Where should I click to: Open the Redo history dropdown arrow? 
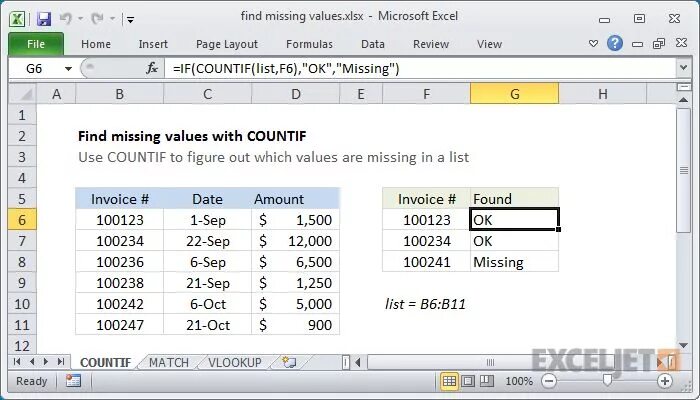tap(112, 19)
